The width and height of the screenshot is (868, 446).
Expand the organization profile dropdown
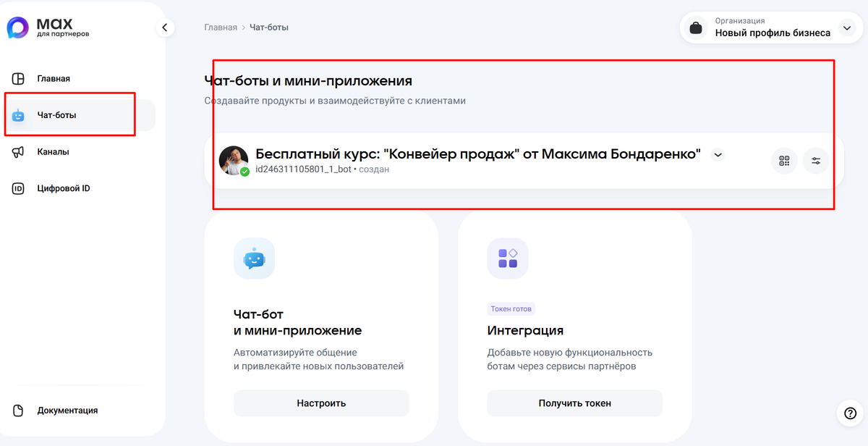coord(846,28)
